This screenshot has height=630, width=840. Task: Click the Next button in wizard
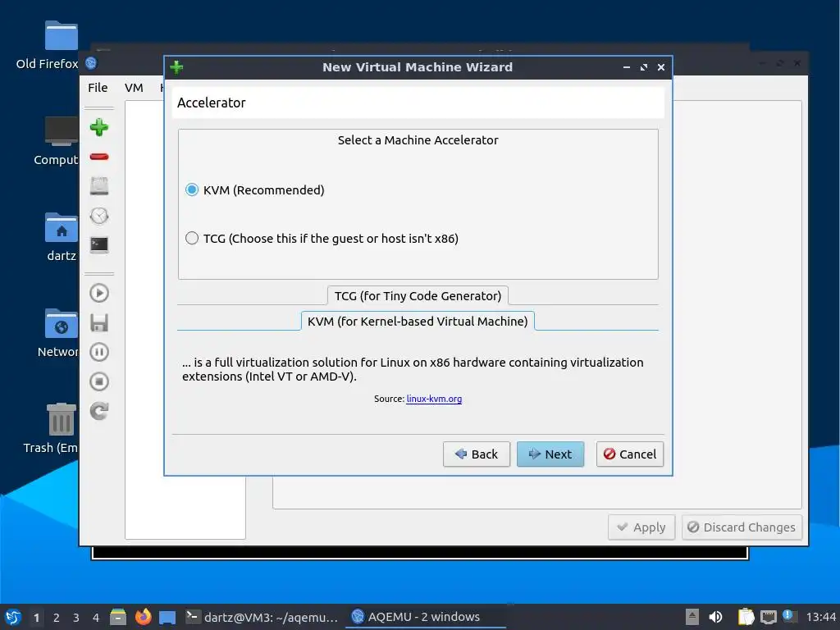[x=550, y=454]
